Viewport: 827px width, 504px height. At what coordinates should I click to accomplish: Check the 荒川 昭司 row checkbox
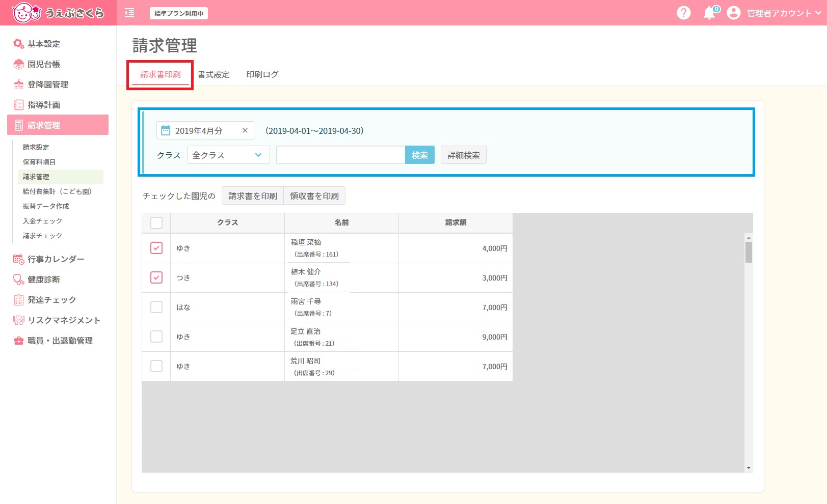pos(156,366)
